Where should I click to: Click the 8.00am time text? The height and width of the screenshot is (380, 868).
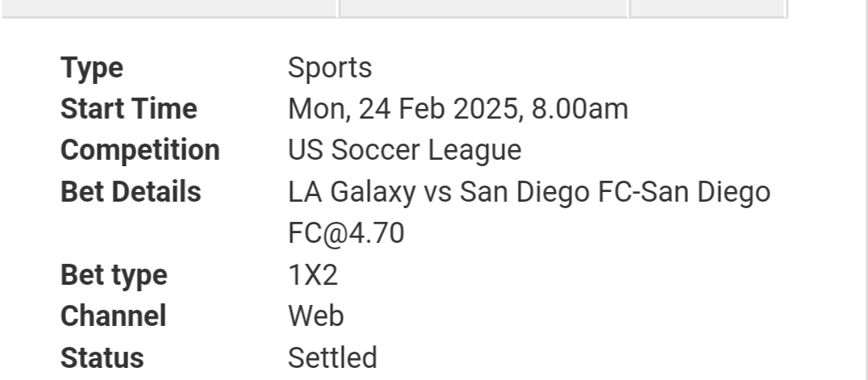coord(579,109)
